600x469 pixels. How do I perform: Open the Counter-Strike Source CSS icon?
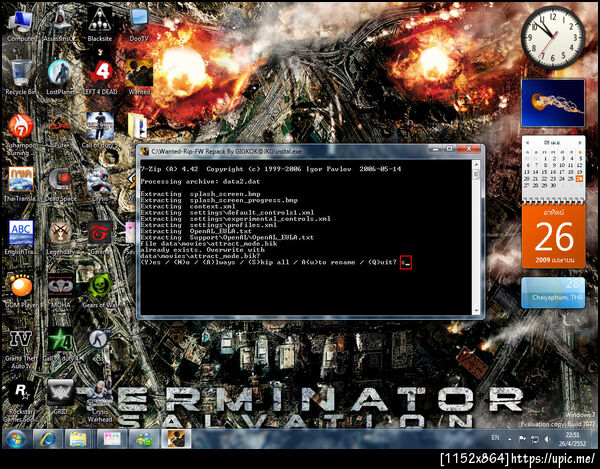(99, 345)
